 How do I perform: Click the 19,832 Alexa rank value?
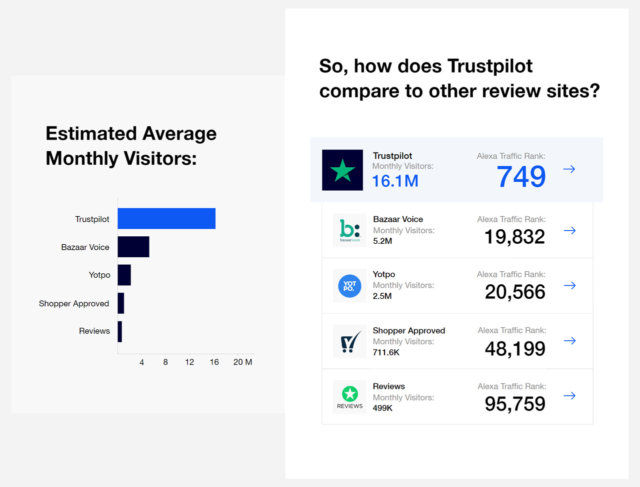pos(515,237)
